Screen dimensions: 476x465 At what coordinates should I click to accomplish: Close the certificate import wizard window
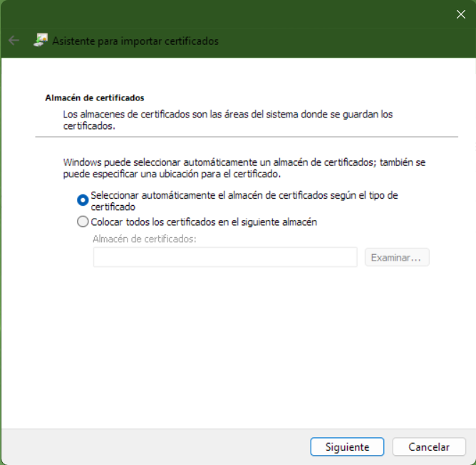460,14
